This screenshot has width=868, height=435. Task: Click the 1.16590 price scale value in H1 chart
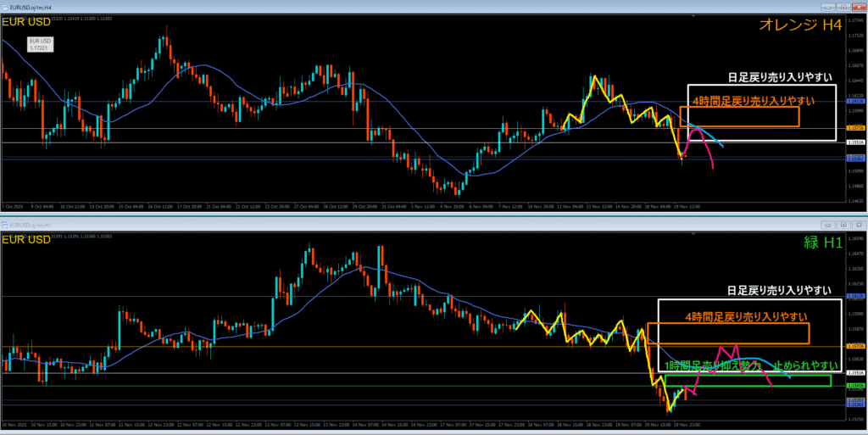tap(854, 238)
